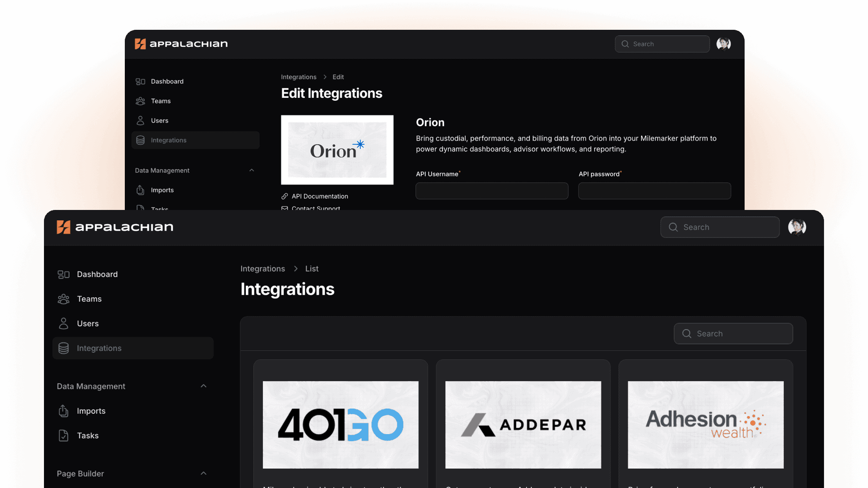The image size is (868, 488).
Task: Collapse Data Management section in back window
Action: (252, 170)
